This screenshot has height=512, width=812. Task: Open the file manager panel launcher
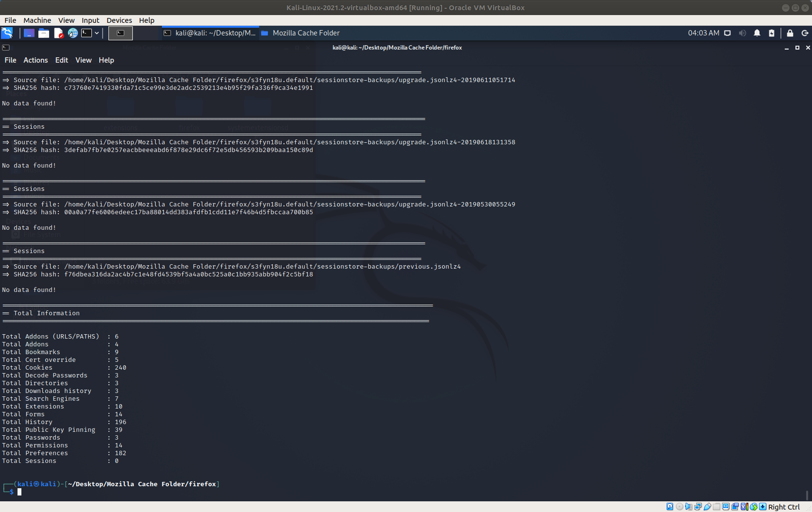(44, 33)
